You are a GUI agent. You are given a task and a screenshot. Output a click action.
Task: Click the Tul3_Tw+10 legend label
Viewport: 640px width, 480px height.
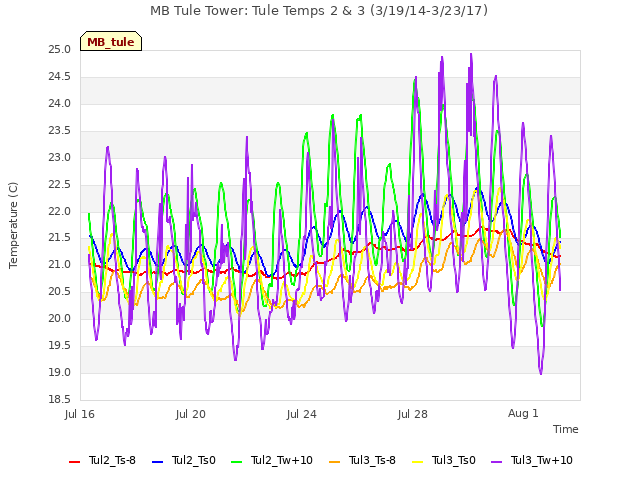point(542,460)
